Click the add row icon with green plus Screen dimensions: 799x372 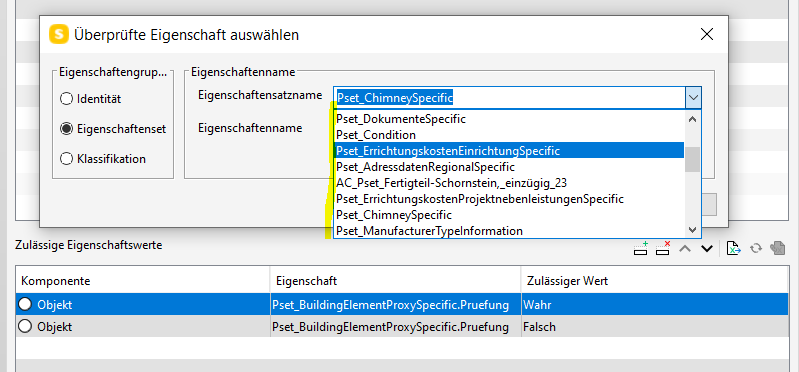click(x=641, y=248)
